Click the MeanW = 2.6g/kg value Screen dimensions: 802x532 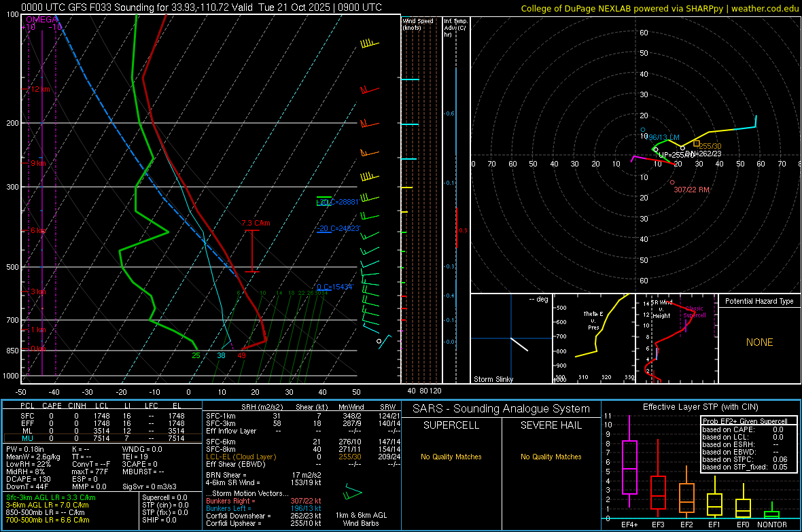(x=33, y=457)
